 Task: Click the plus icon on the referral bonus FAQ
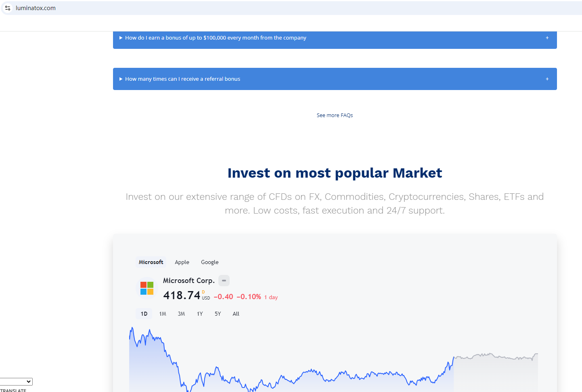547,79
